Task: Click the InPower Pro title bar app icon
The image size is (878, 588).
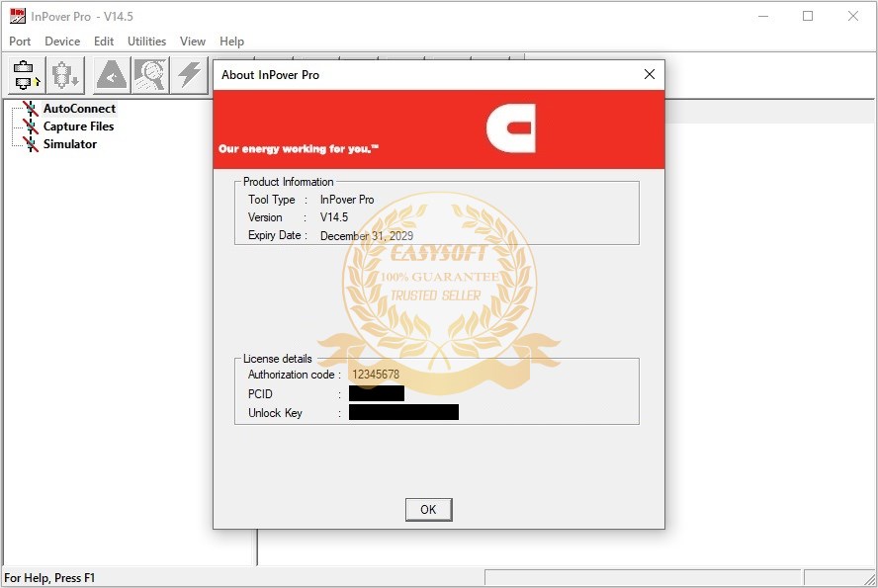Action: point(18,16)
